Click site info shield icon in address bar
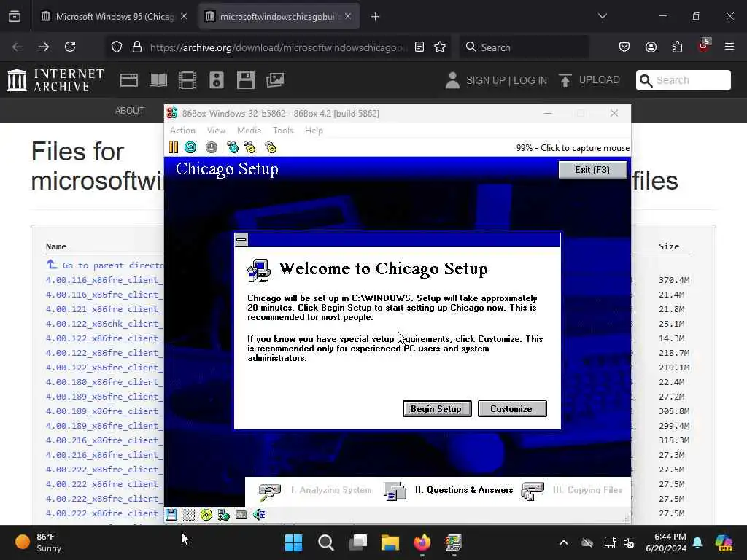 (x=117, y=47)
